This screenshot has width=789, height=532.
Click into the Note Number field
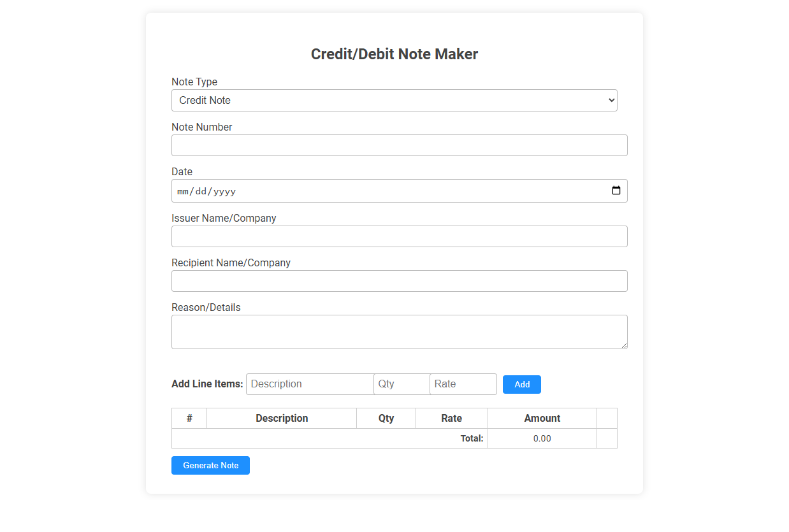point(399,145)
